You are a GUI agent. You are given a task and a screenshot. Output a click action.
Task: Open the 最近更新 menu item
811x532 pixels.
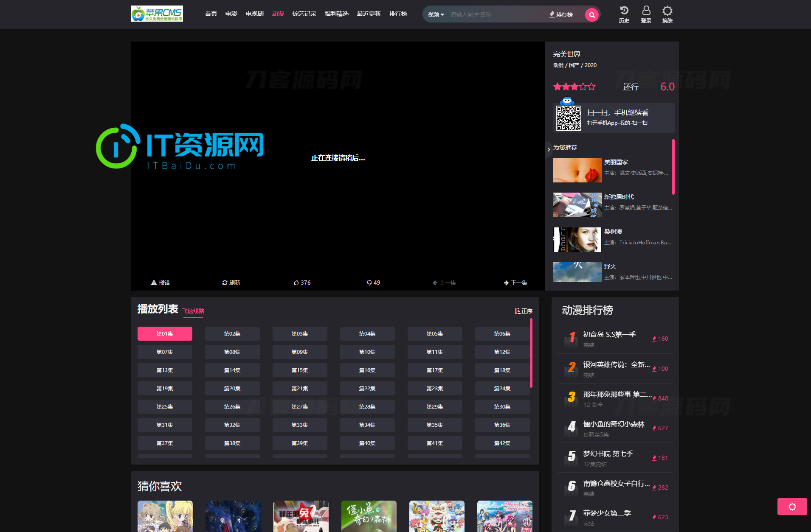click(x=369, y=14)
